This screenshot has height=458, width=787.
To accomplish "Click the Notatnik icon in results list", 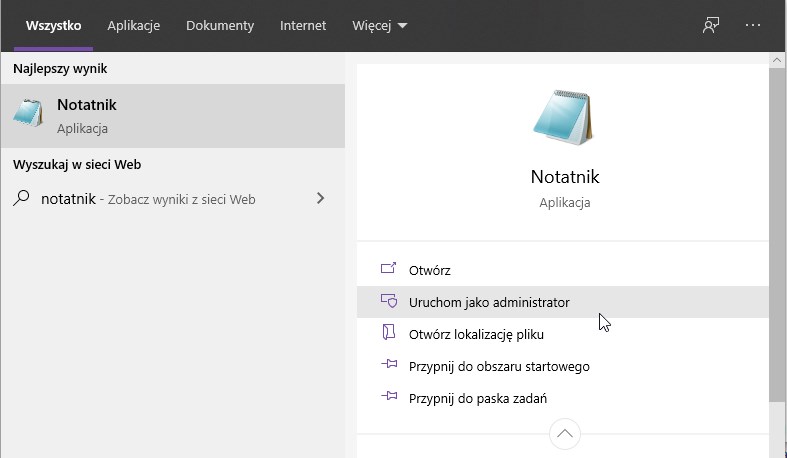I will click(x=28, y=113).
